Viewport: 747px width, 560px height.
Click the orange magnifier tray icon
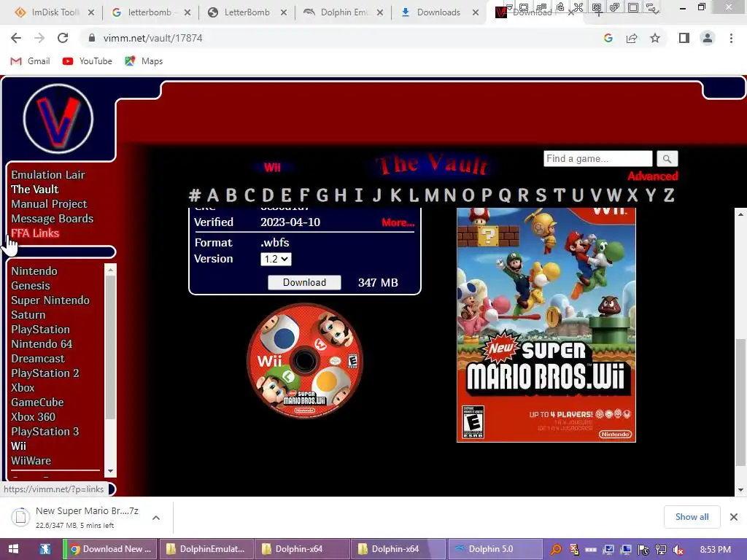(555, 550)
